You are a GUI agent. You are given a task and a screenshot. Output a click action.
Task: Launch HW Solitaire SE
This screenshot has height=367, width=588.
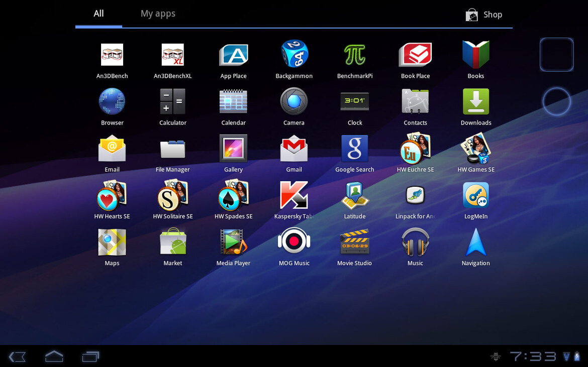172,195
